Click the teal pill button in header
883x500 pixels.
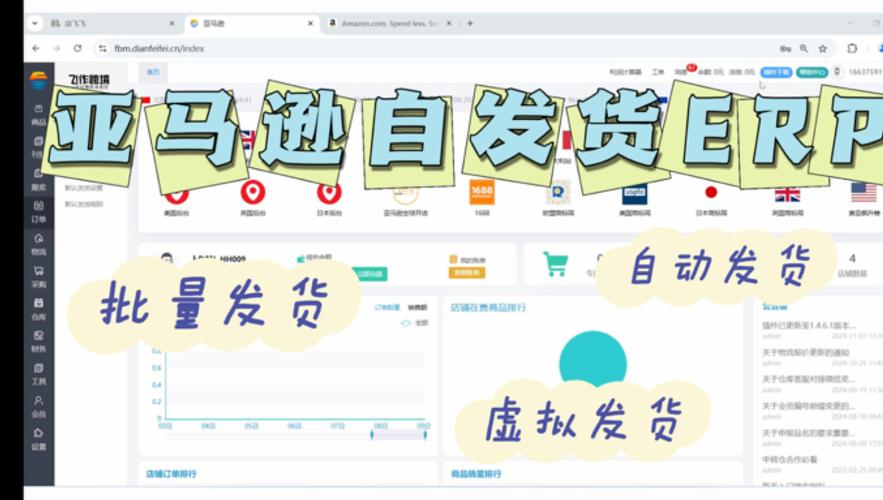coord(811,72)
